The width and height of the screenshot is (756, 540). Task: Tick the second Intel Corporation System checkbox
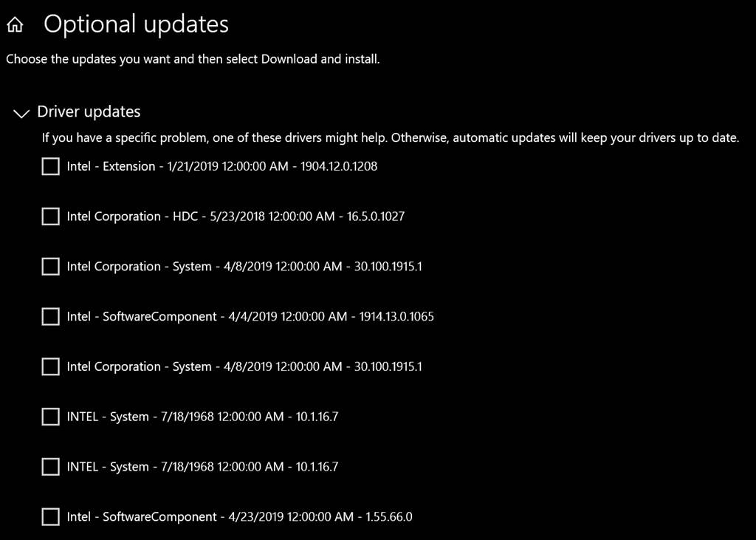coord(50,366)
